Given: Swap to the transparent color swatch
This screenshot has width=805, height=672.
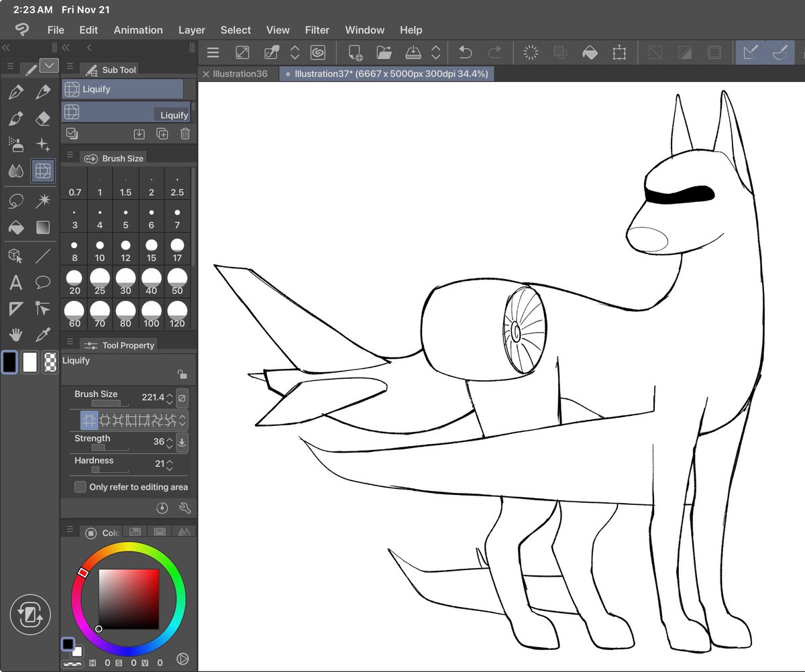Looking at the screenshot, I should [x=50, y=362].
